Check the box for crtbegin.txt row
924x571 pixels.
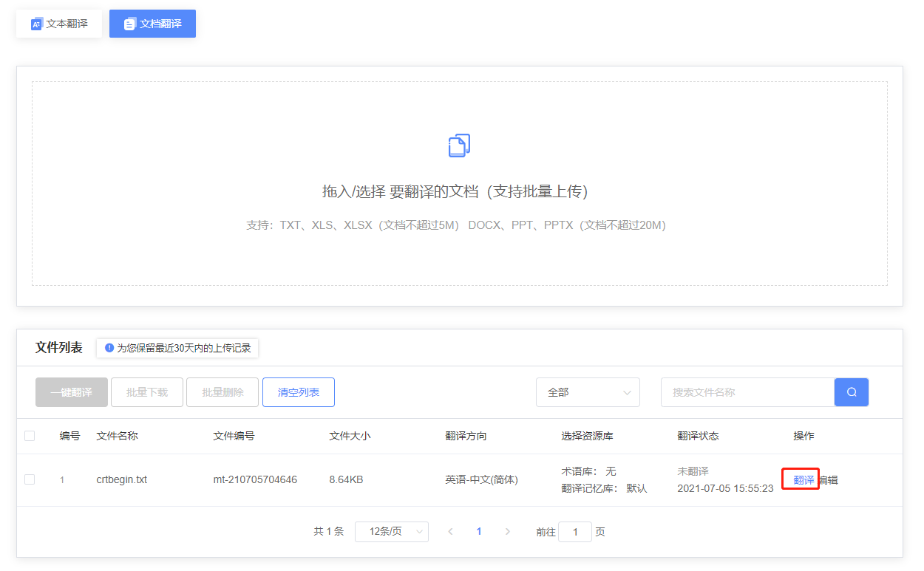pyautogui.click(x=30, y=479)
